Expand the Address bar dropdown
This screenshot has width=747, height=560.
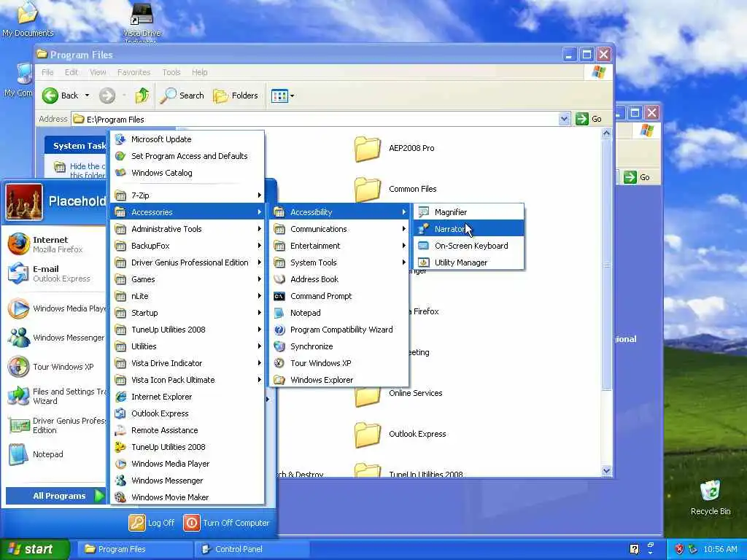click(564, 119)
